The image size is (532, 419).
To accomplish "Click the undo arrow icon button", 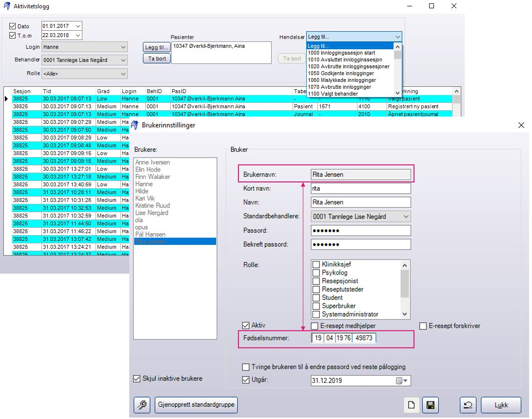I will (x=468, y=405).
